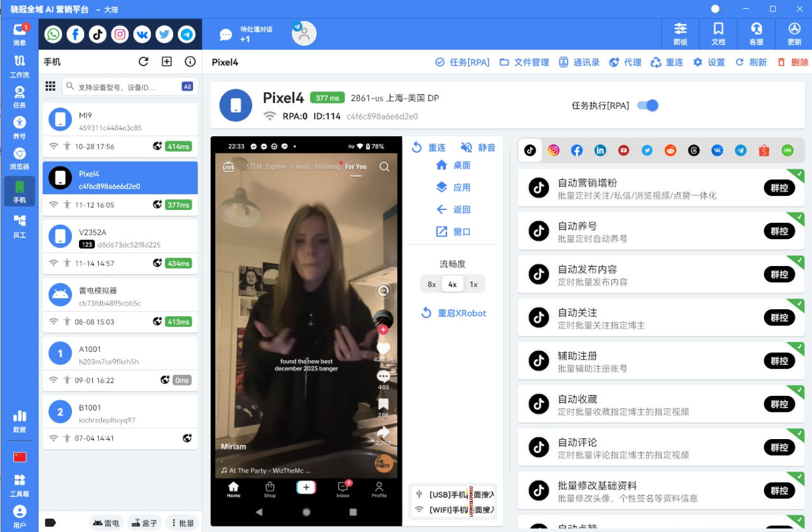Select the 4x smoothness level
The width and height of the screenshot is (812, 532).
[452, 284]
